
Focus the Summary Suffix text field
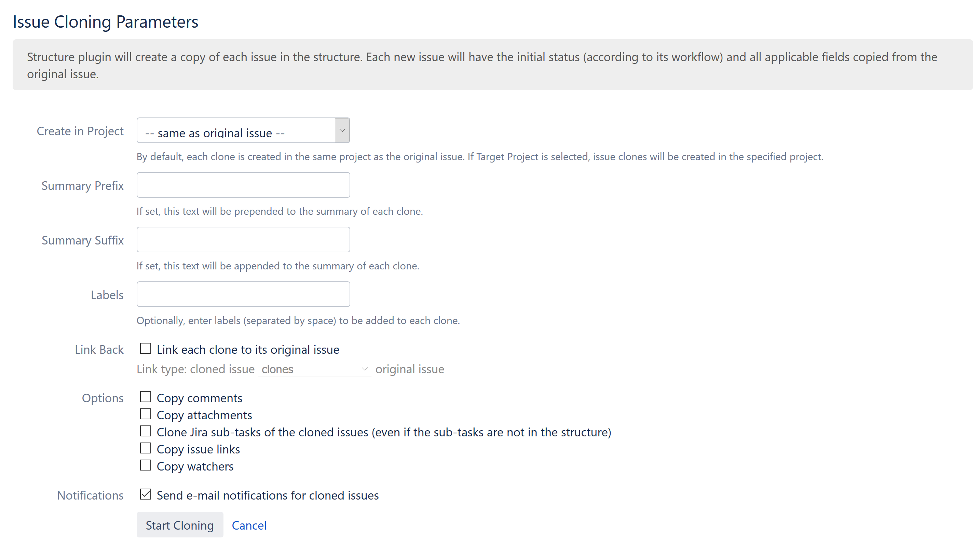pyautogui.click(x=243, y=239)
